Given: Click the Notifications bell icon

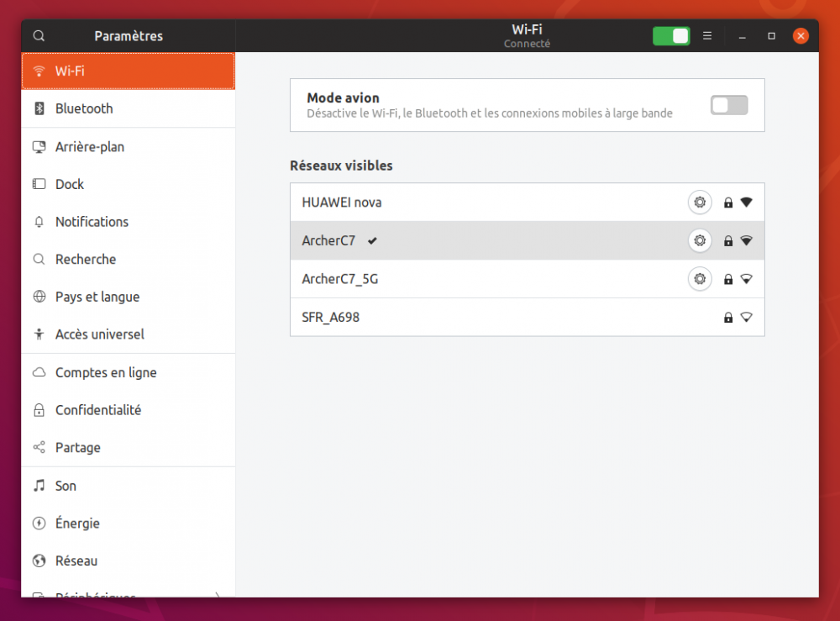Looking at the screenshot, I should (39, 222).
